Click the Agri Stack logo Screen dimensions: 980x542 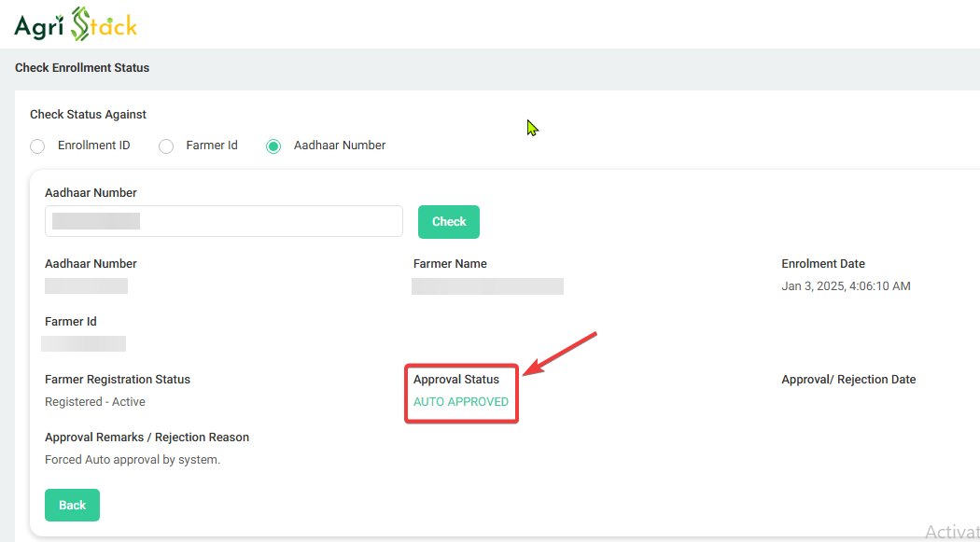[x=76, y=24]
